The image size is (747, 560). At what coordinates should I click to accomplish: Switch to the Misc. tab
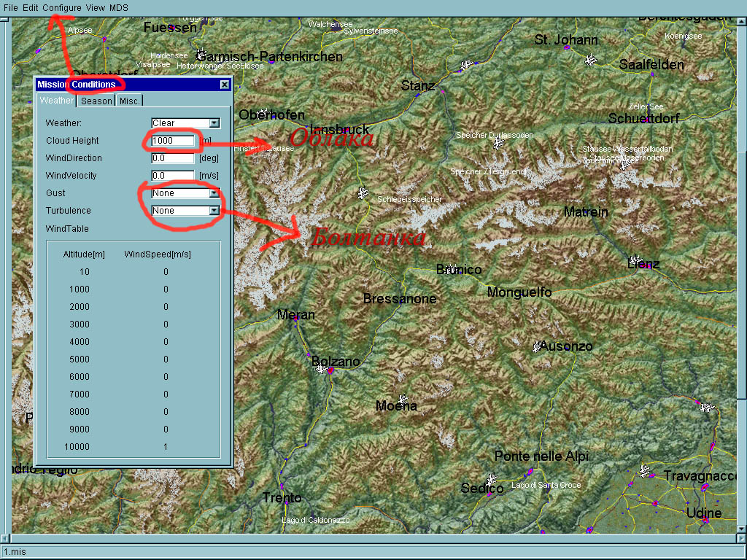(x=130, y=101)
